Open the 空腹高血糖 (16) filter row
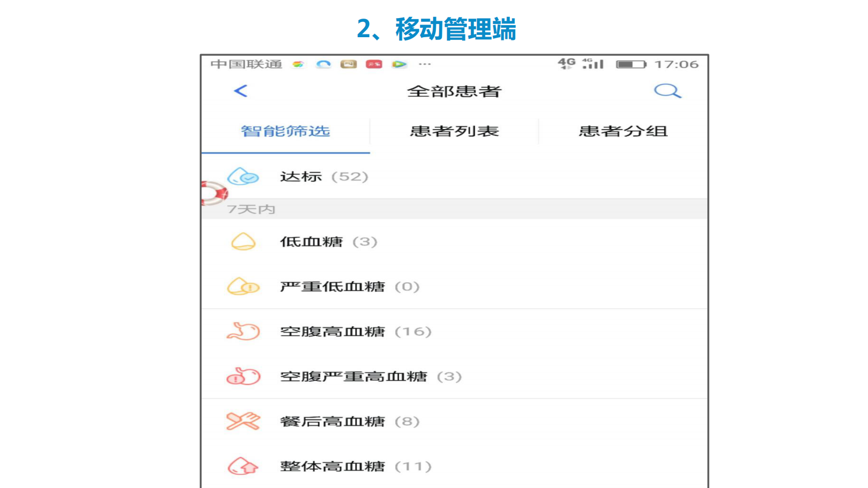 [x=455, y=331]
